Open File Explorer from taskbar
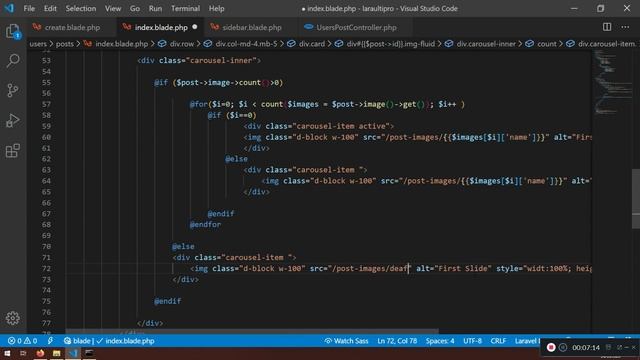This screenshot has height=360, width=640. [56, 353]
